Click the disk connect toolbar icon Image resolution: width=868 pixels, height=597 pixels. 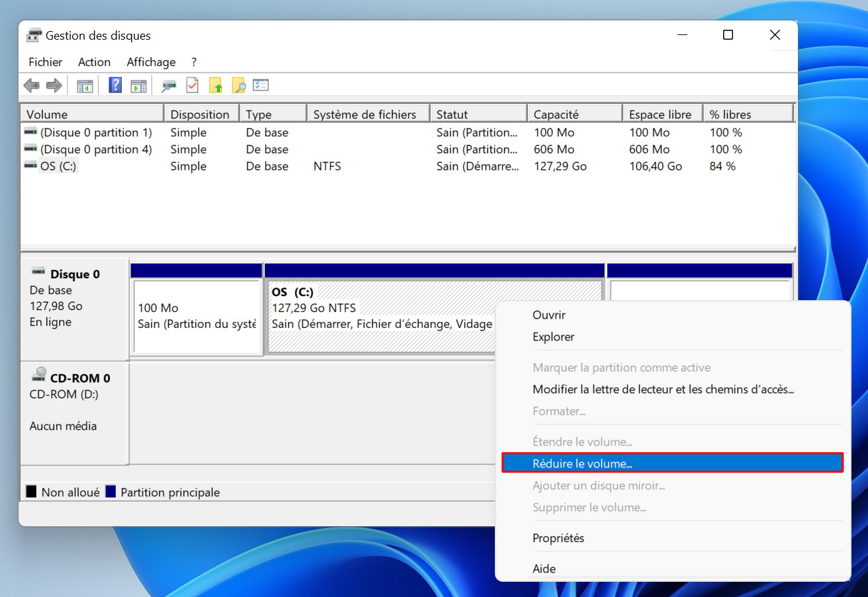click(x=169, y=85)
